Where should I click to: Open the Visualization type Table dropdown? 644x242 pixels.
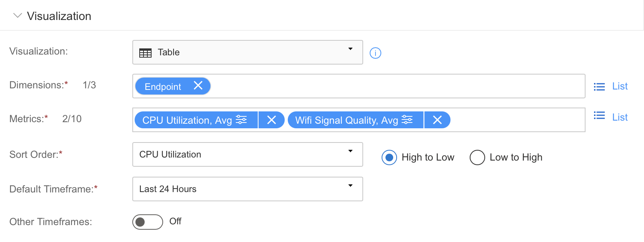coord(248,52)
